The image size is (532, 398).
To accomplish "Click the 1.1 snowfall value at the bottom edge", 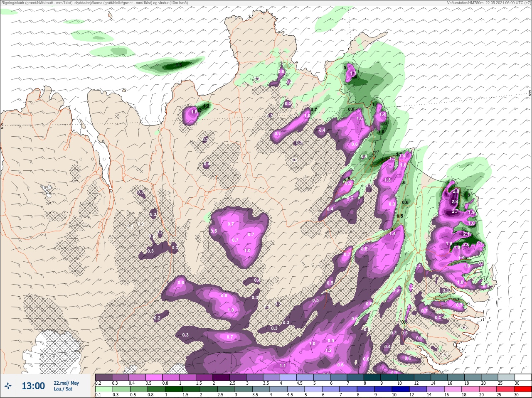I will (x=283, y=366).
